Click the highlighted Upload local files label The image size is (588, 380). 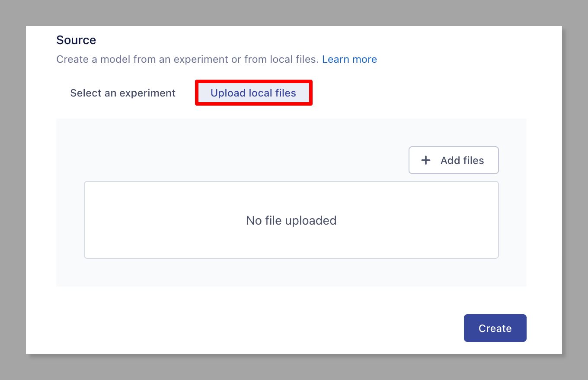tap(253, 93)
